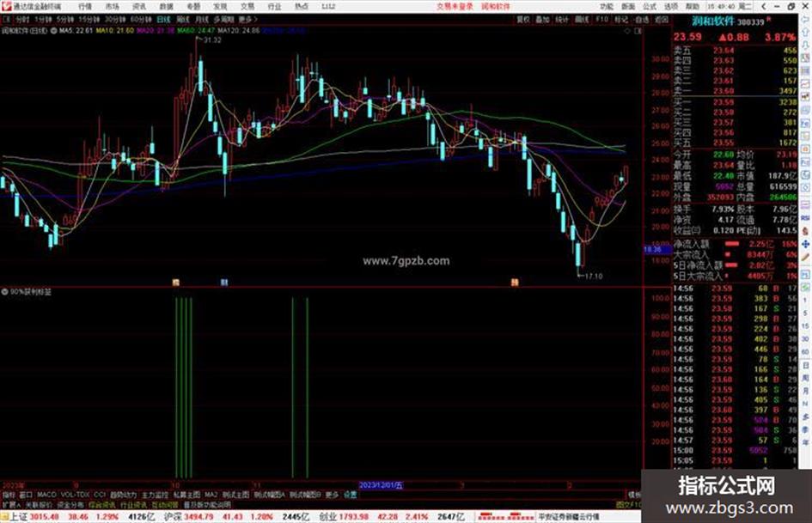Open the 发现 menu
This screenshot has width=812, height=523.
221,7
